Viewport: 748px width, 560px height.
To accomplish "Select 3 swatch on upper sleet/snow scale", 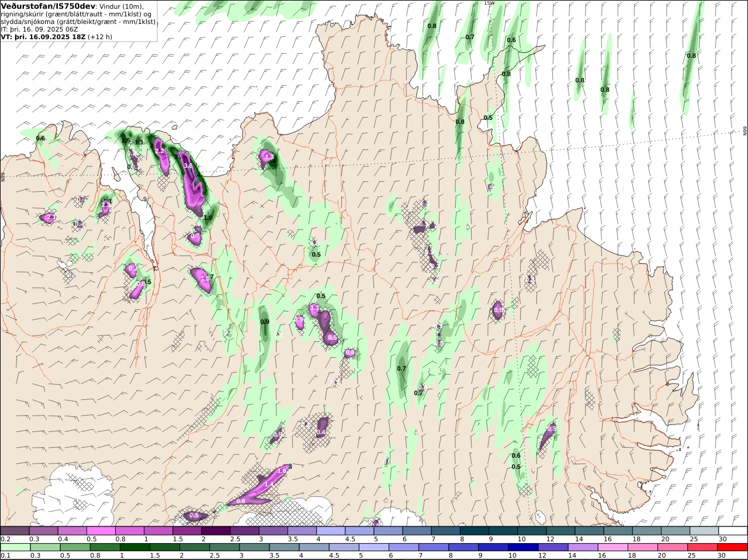I will coord(273,530).
